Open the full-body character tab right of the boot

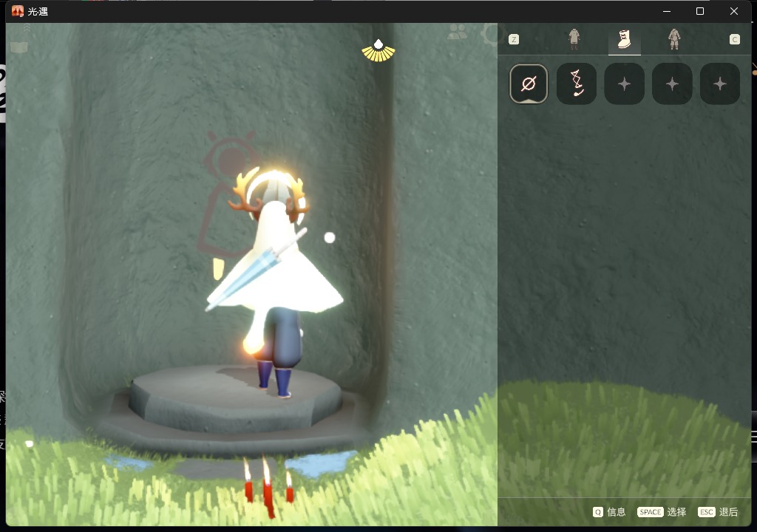pos(674,39)
